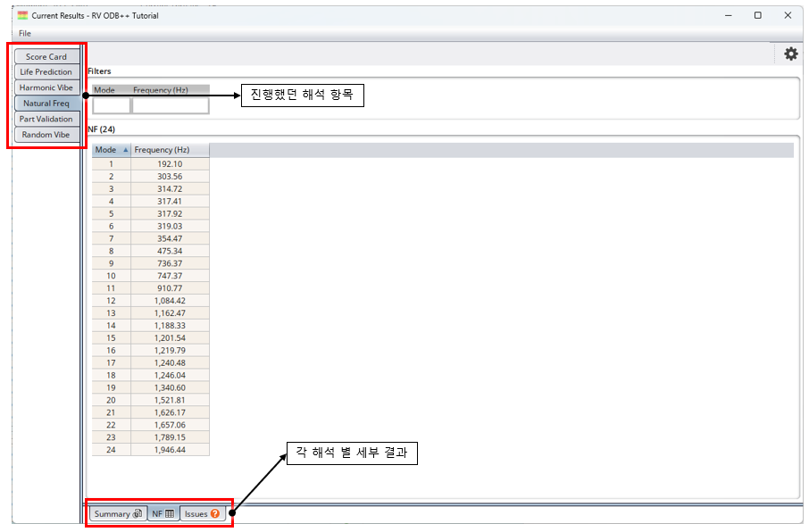Select the NF table tab
Screen dimensions: 809x532
tap(163, 514)
